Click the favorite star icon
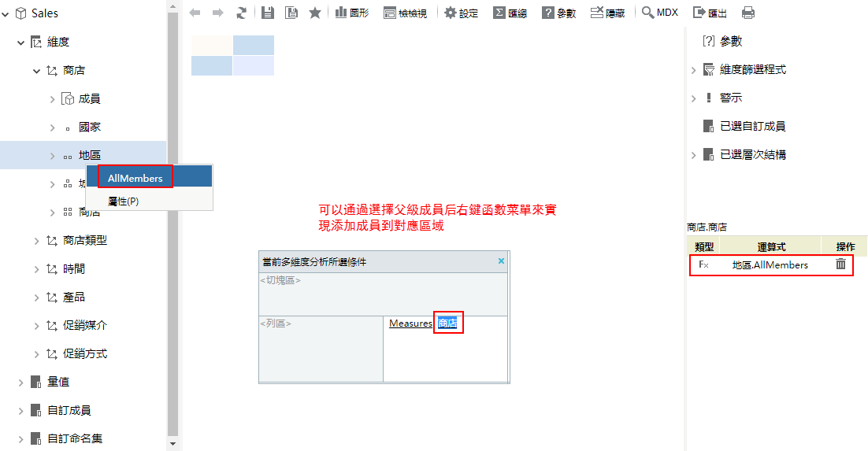 tap(315, 13)
